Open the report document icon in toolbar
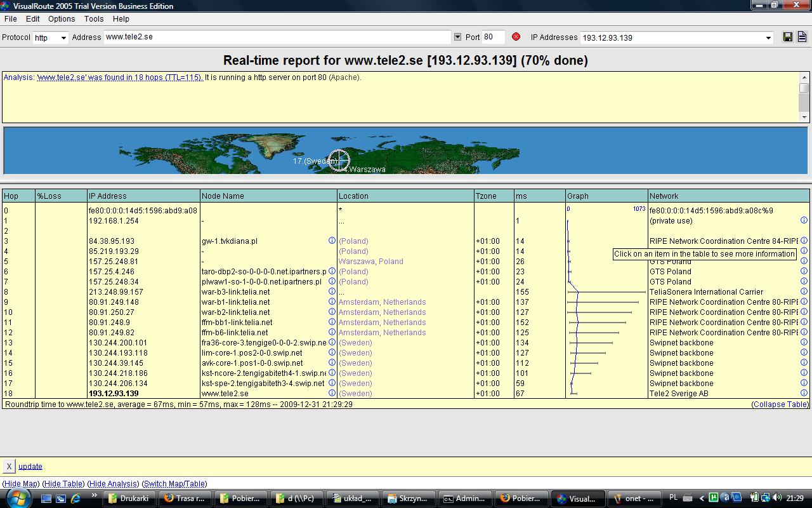The image size is (812, 508). [x=802, y=37]
